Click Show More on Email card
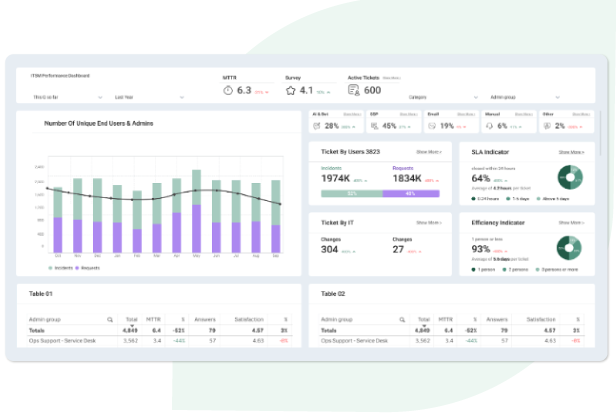This screenshot has height=414, width=616. pyautogui.click(x=466, y=114)
